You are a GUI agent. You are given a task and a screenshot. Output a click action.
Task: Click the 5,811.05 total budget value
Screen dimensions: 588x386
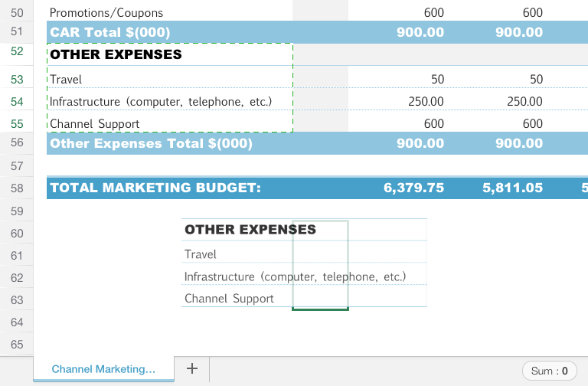click(x=513, y=188)
